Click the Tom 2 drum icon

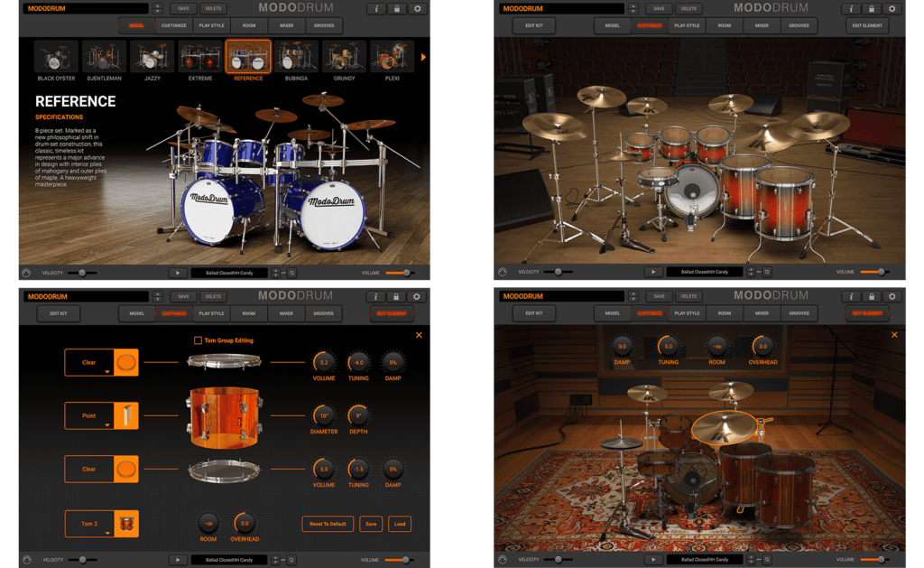(x=125, y=524)
